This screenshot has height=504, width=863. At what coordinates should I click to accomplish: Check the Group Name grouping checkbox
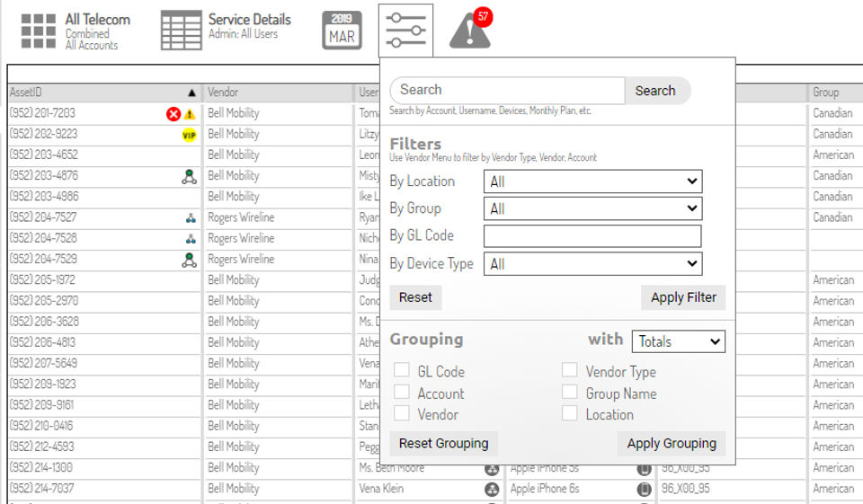tap(570, 392)
